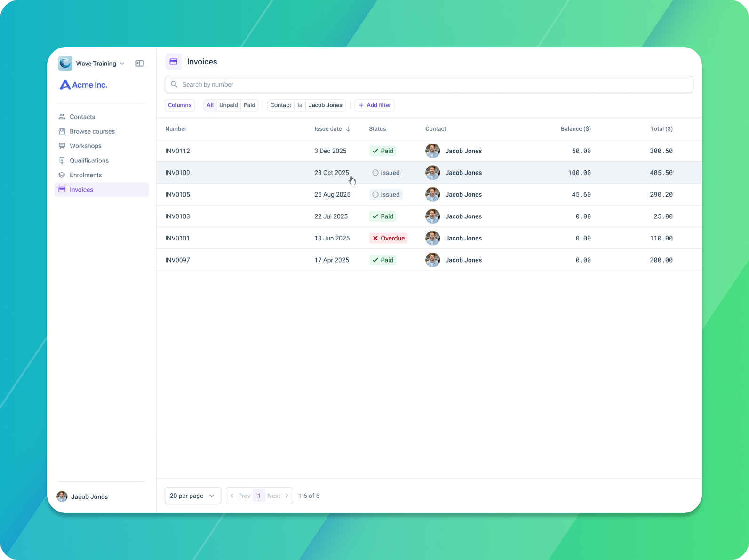Open the Jacob Jones user profile label
Screen dimensions: 749x560
89,496
